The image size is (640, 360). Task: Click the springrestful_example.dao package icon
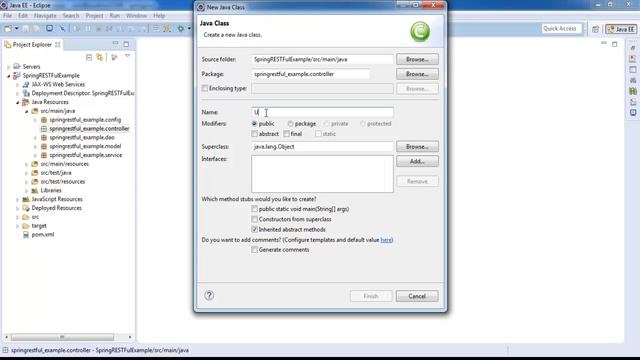pos(44,138)
